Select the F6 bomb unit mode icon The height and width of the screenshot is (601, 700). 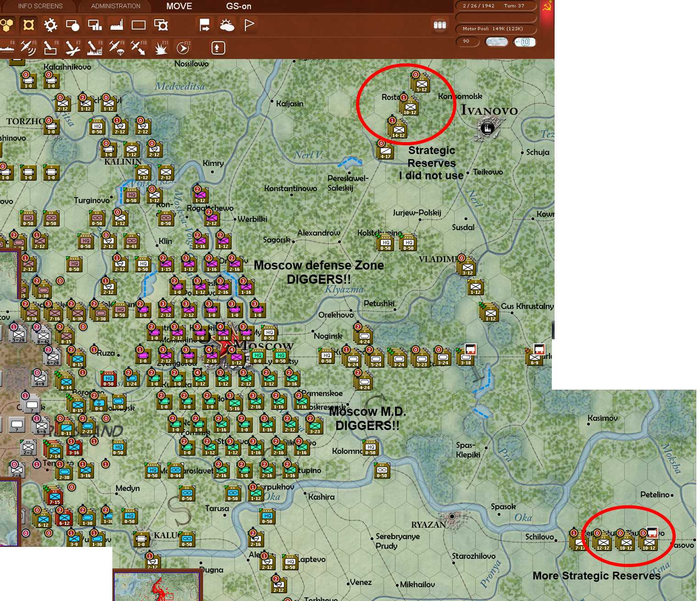50,47
